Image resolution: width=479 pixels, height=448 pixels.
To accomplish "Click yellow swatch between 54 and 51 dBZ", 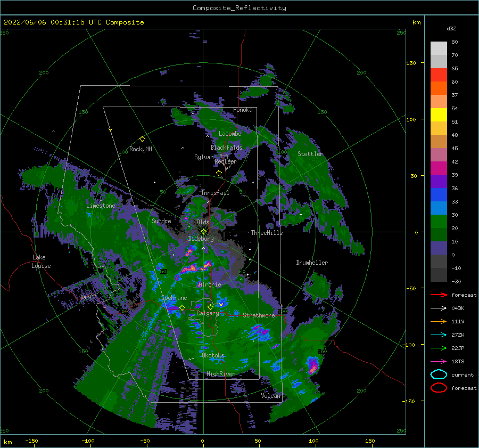I will coord(439,115).
